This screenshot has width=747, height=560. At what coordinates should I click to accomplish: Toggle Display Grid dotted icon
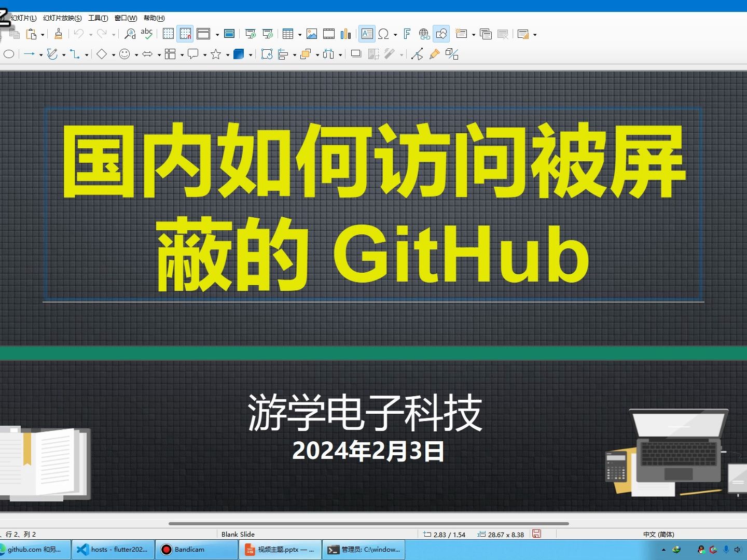click(x=168, y=34)
